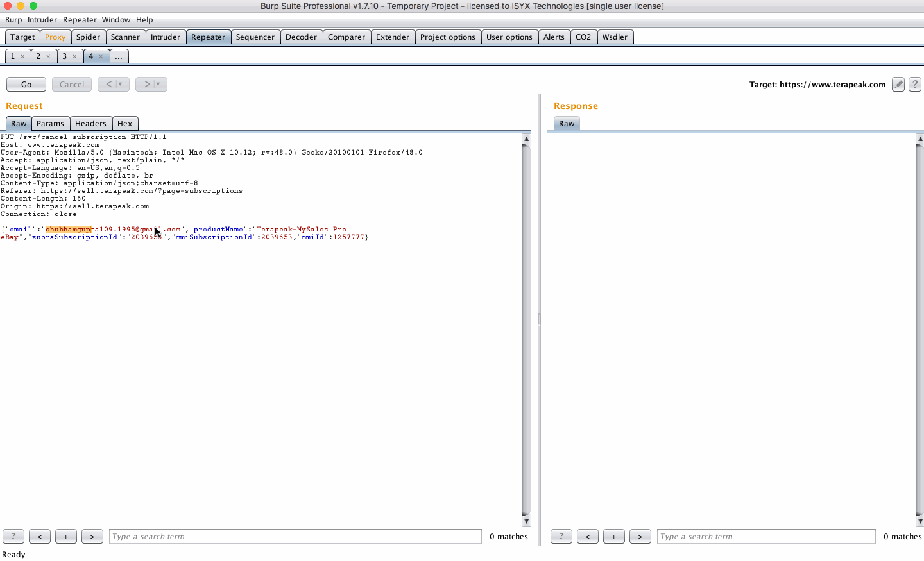This screenshot has width=924, height=561.
Task: Click the request pane vertical scrollbar
Action: point(526,330)
